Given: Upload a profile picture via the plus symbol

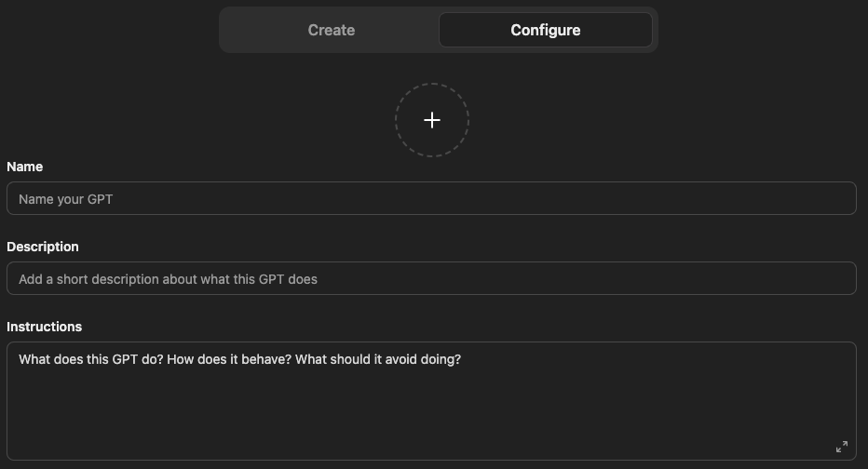Looking at the screenshot, I should click(x=431, y=120).
